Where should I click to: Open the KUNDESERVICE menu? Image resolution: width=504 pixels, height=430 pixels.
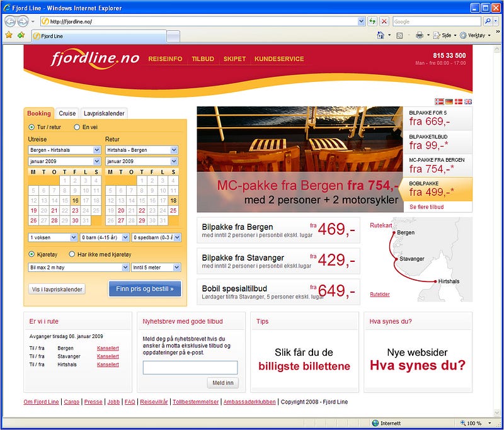pyautogui.click(x=279, y=59)
